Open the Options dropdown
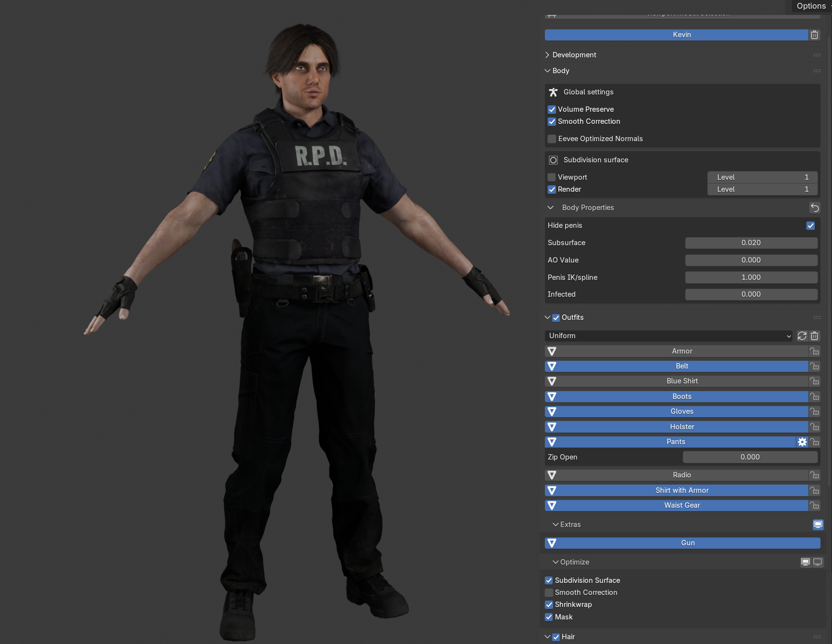Image resolution: width=832 pixels, height=644 pixels. click(x=811, y=6)
